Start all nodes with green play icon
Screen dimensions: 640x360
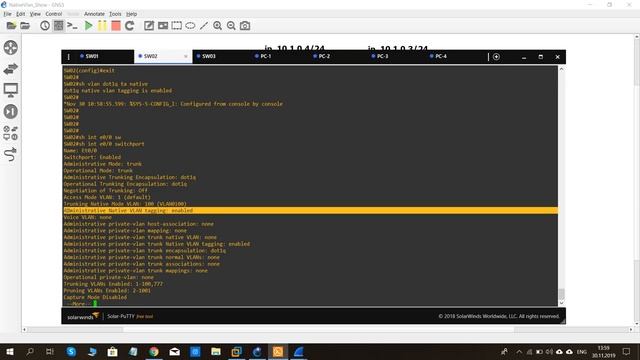click(x=88, y=26)
